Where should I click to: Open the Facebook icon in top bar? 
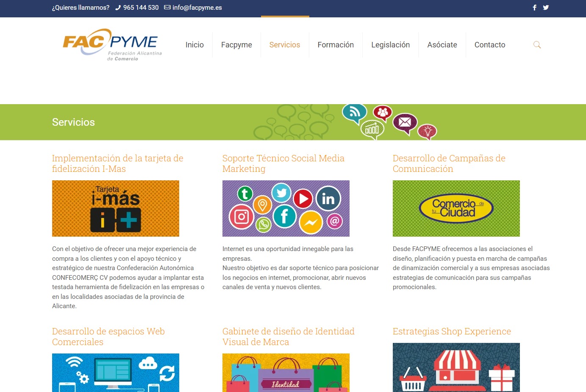coord(534,8)
